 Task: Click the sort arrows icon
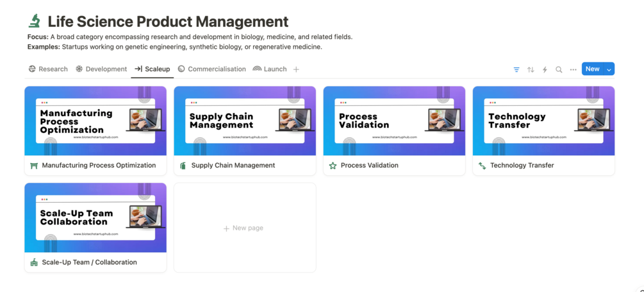[x=531, y=69]
